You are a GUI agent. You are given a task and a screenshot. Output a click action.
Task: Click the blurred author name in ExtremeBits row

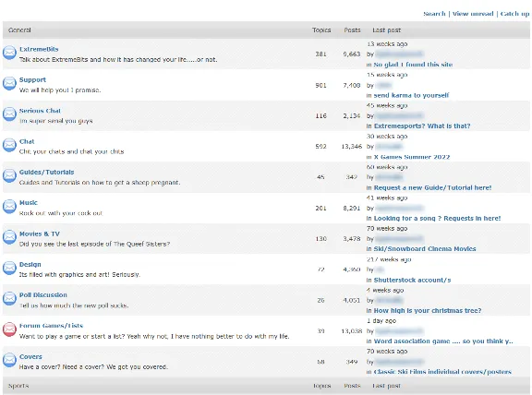coord(399,54)
